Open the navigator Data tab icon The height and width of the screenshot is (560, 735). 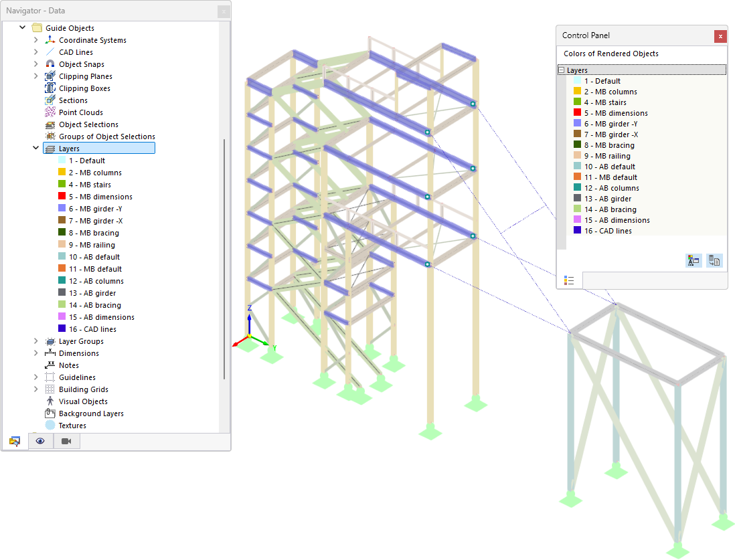[15, 441]
